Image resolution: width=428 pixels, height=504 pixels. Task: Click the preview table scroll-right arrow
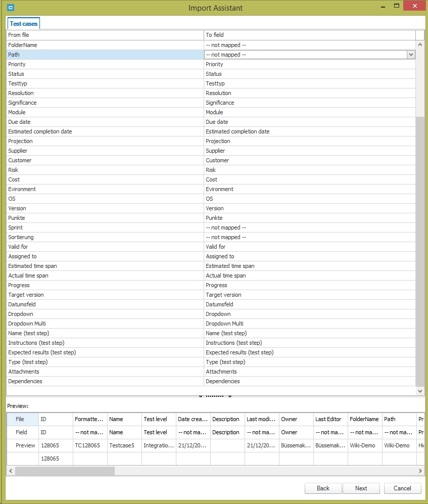pos(420,471)
